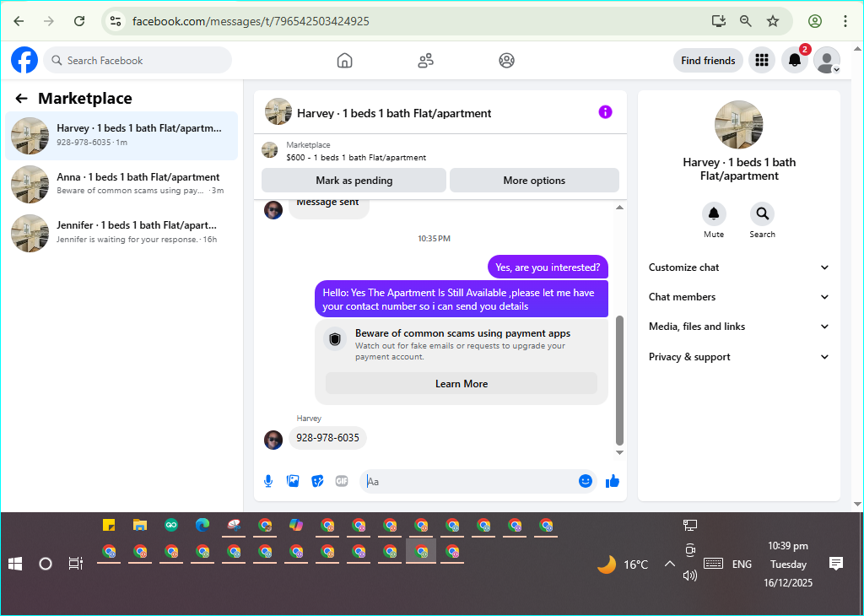
Task: Choose a GIF icon
Action: click(x=342, y=481)
